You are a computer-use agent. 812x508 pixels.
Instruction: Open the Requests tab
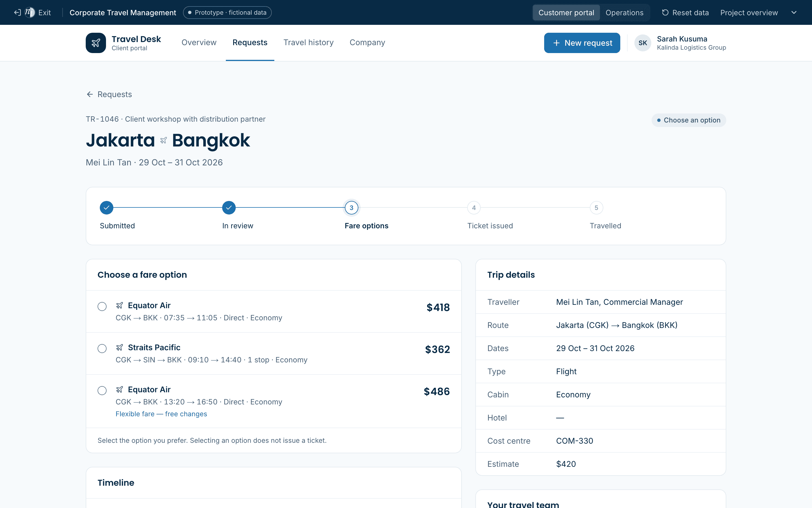250,42
